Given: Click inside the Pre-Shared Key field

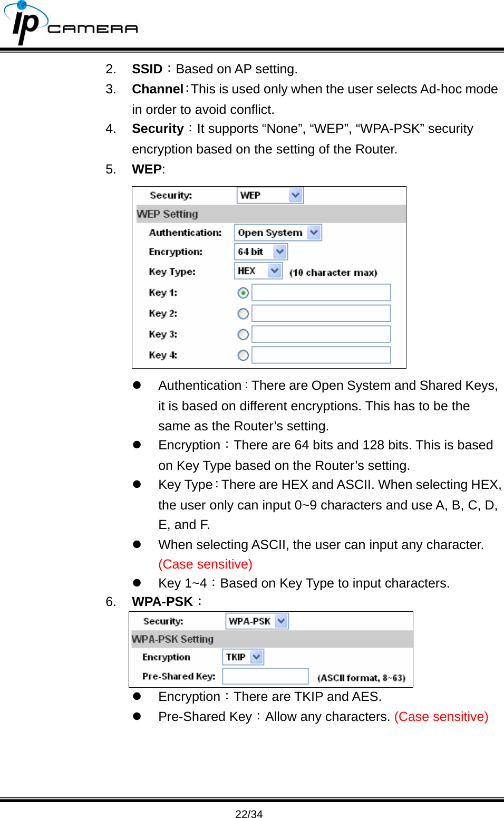Looking at the screenshot, I should point(265,676).
